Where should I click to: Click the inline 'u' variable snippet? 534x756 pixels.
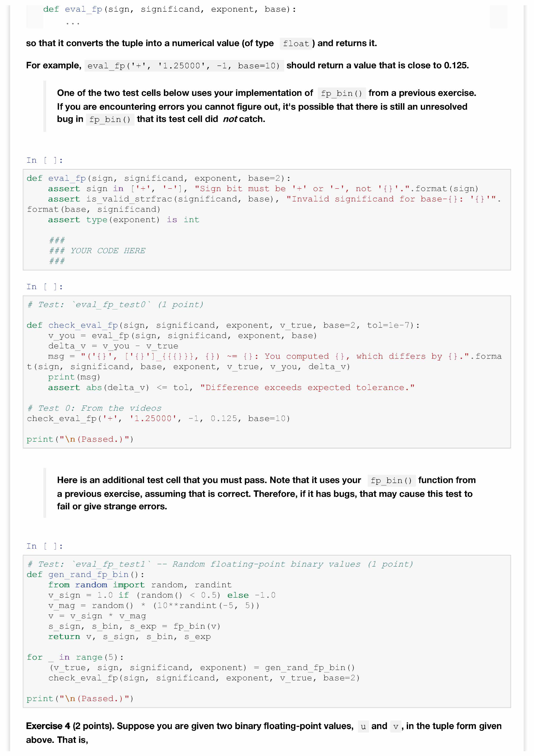pyautogui.click(x=363, y=727)
